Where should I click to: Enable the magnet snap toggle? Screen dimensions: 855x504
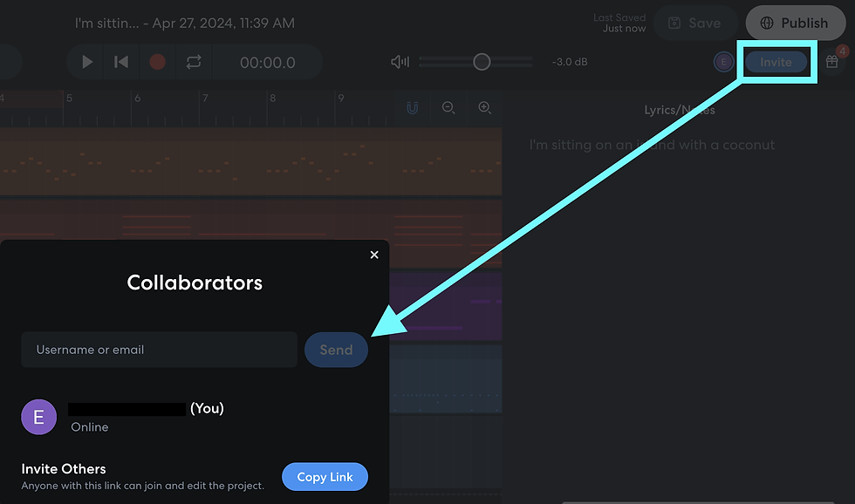click(411, 108)
